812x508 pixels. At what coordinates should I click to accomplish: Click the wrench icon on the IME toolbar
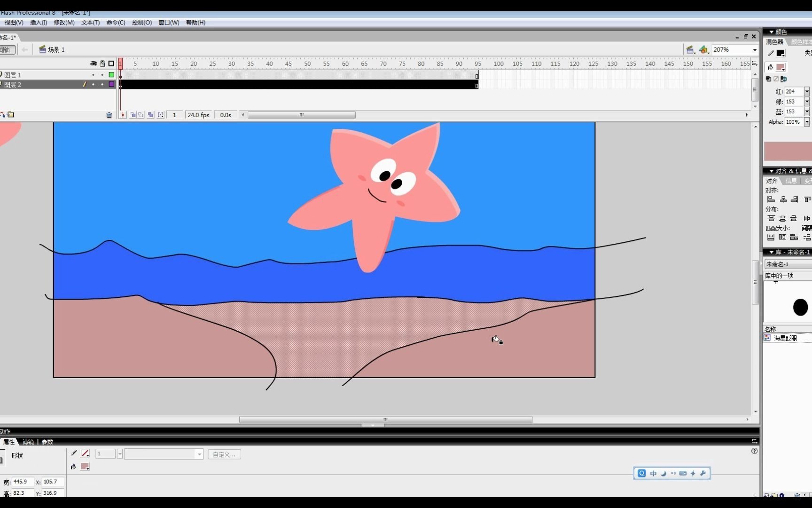pos(703,473)
